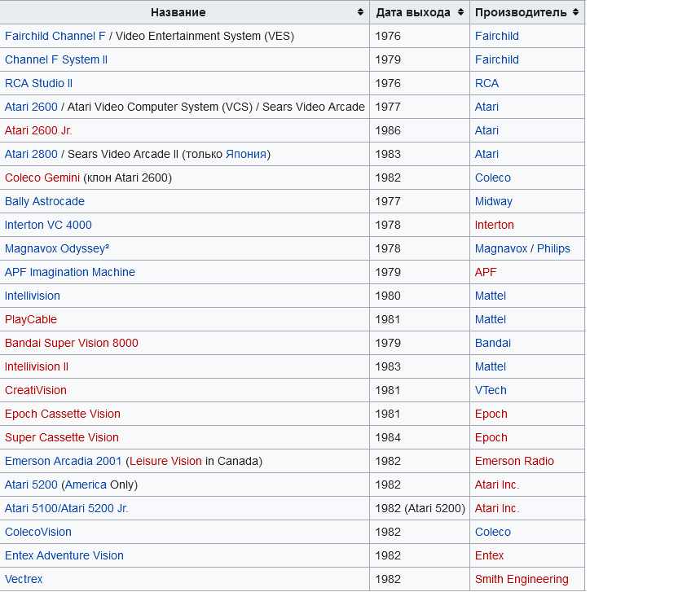
Task: Follow the America link
Action: tap(86, 485)
